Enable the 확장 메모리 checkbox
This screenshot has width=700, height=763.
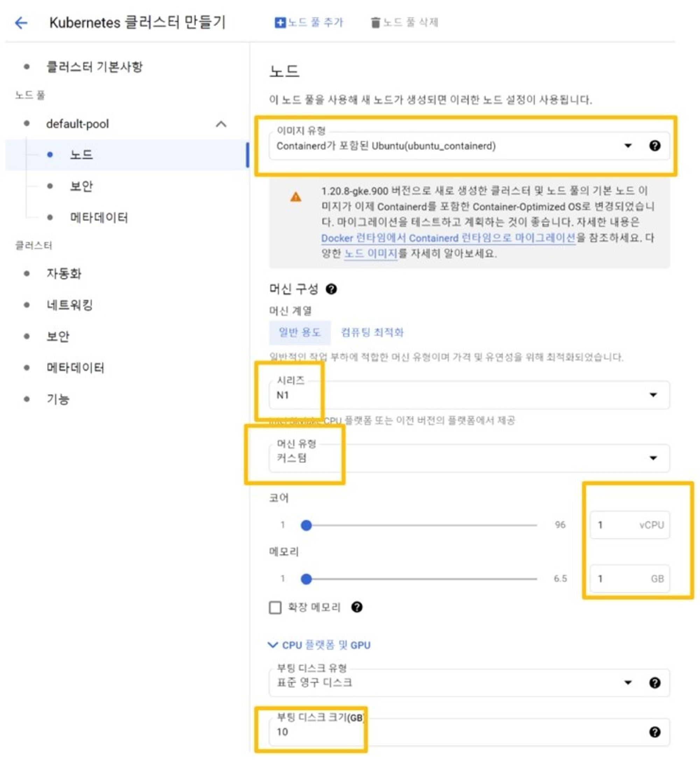click(275, 607)
